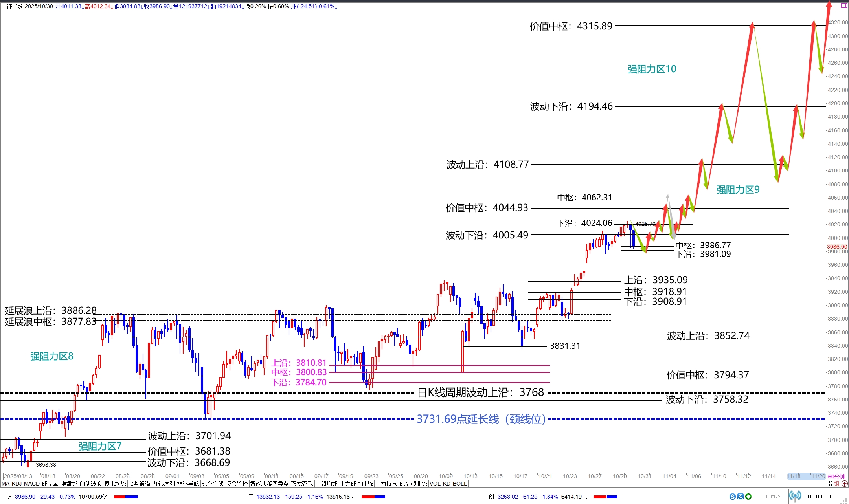Click the purple panel layout icon

(844, 5)
